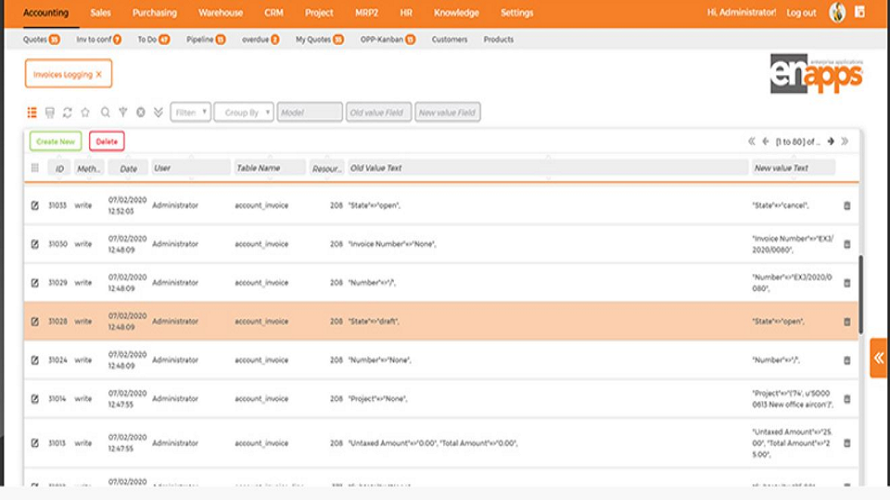
Task: Click the vertical table scrollbar
Action: [860, 295]
